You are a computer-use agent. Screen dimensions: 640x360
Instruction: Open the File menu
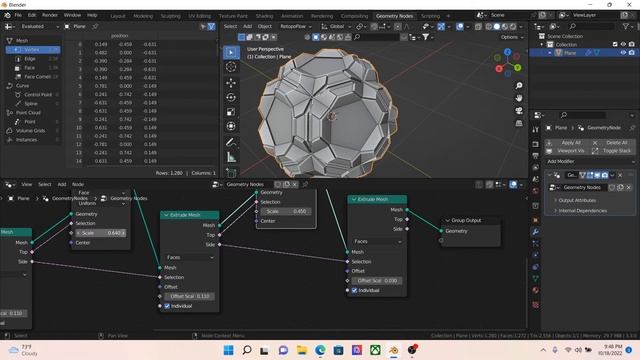18,15
